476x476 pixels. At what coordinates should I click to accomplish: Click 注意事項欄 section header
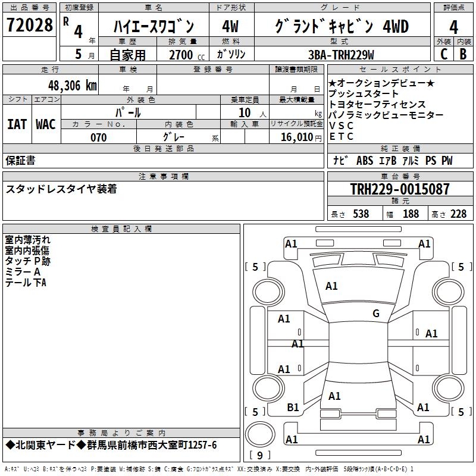tap(163, 176)
